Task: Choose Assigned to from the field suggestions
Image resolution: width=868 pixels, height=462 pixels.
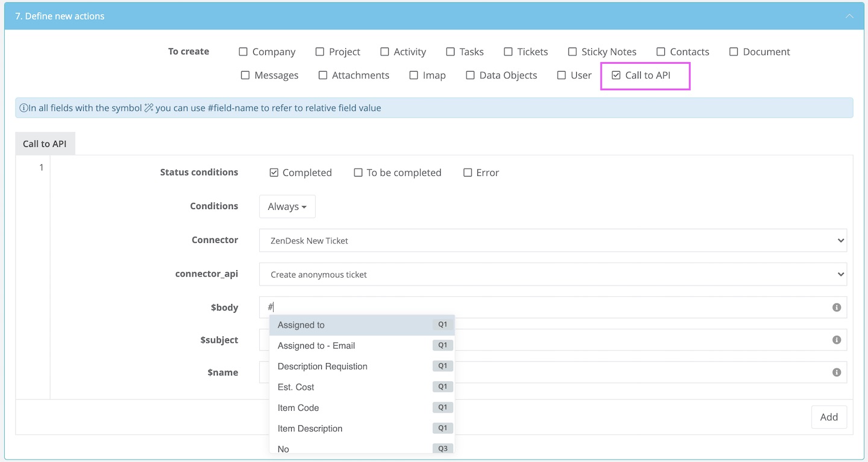Action: [x=301, y=325]
